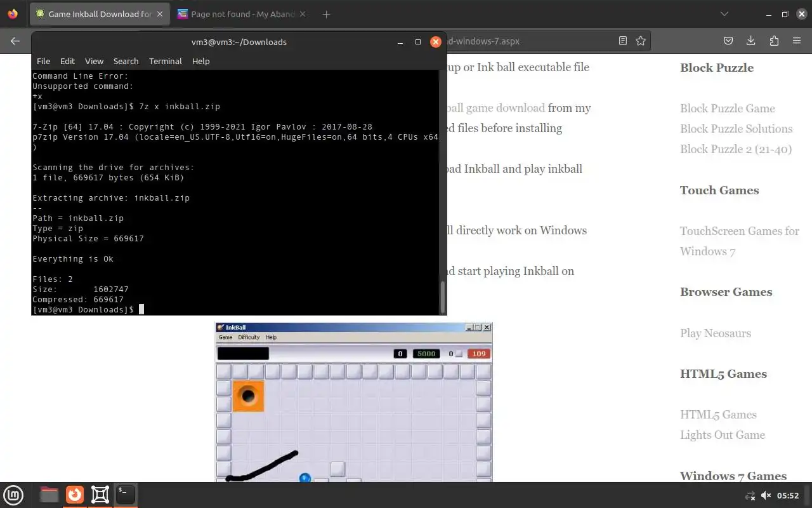Screen dimensions: 812x508
Task: Open terminal Edit menu
Action: [x=67, y=61]
